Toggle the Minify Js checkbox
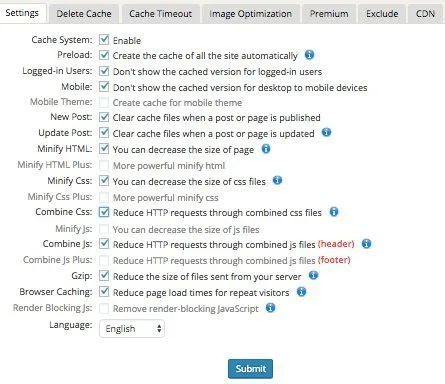The width and height of the screenshot is (445, 384). click(x=104, y=229)
